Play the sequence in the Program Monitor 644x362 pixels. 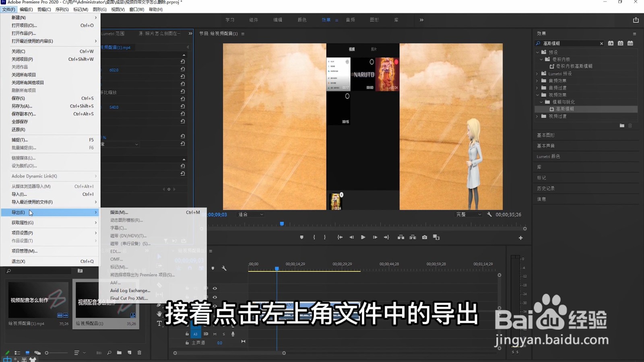[363, 237]
